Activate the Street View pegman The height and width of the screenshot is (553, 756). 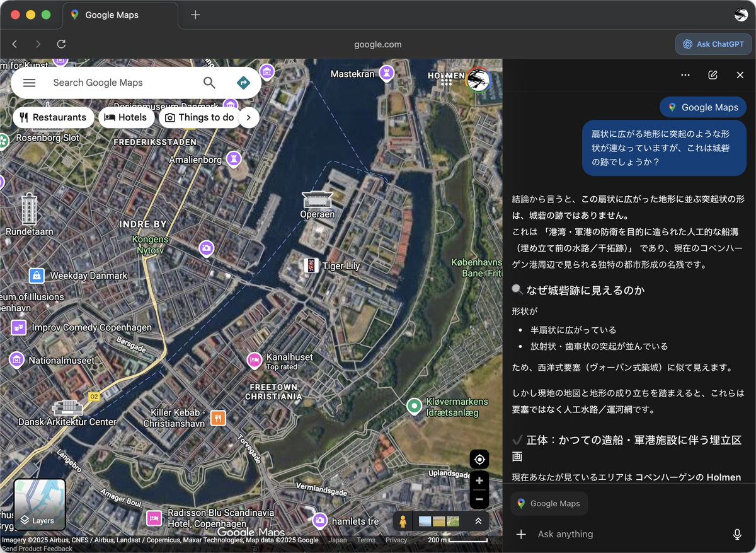pos(403,521)
